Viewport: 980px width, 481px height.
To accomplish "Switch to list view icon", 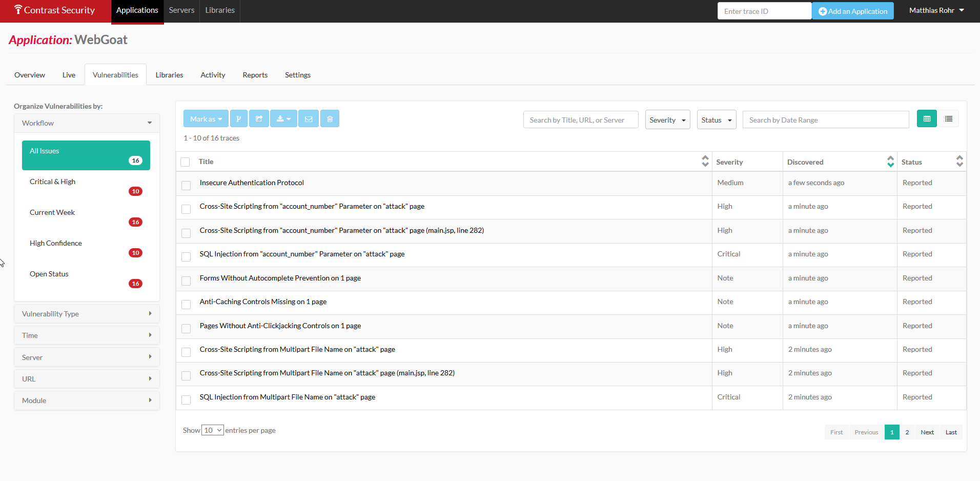I will pyautogui.click(x=949, y=119).
